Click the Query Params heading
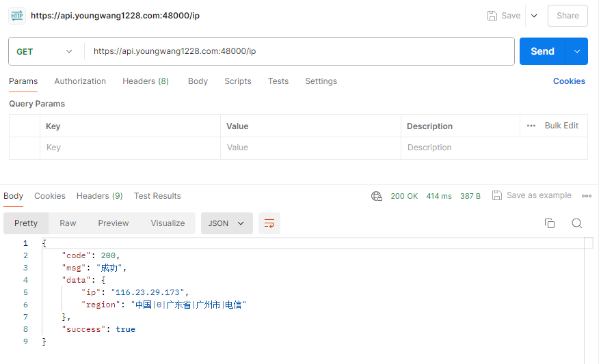The image size is (601, 364). [x=37, y=104]
